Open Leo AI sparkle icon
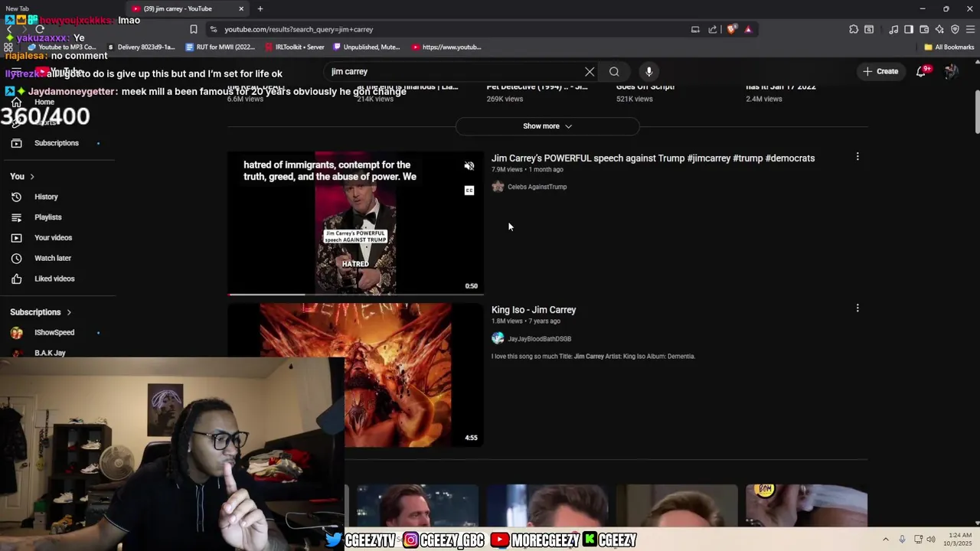This screenshot has width=980, height=551. 939,29
